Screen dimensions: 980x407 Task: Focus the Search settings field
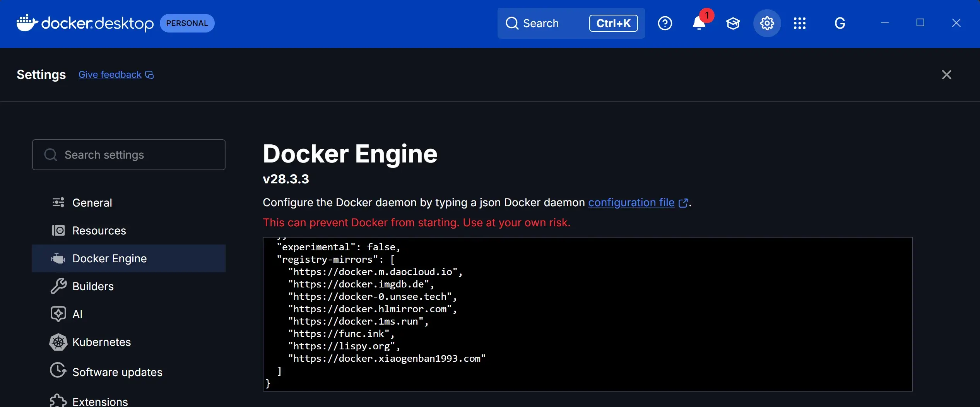(x=129, y=155)
